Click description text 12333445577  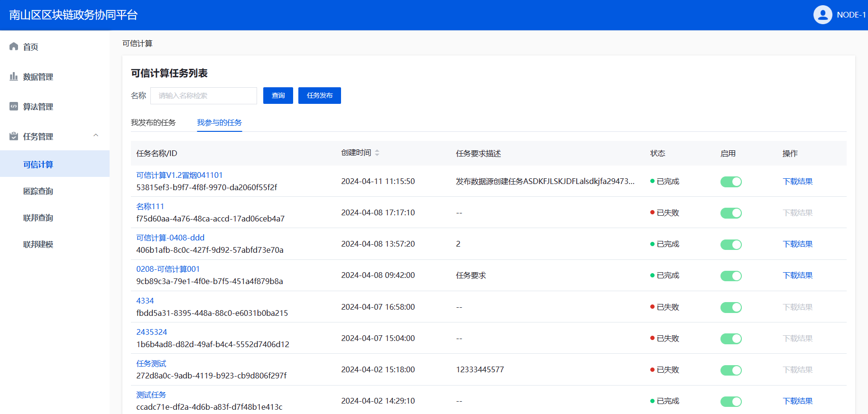pos(480,369)
